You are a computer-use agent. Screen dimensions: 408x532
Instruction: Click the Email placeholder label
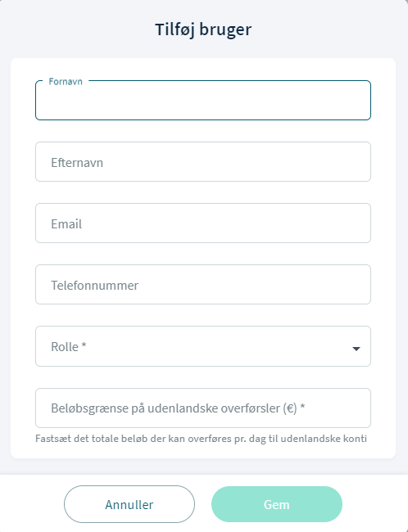click(66, 224)
